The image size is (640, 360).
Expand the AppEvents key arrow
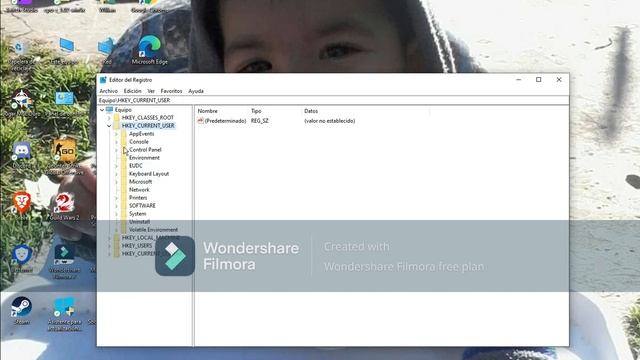click(116, 134)
